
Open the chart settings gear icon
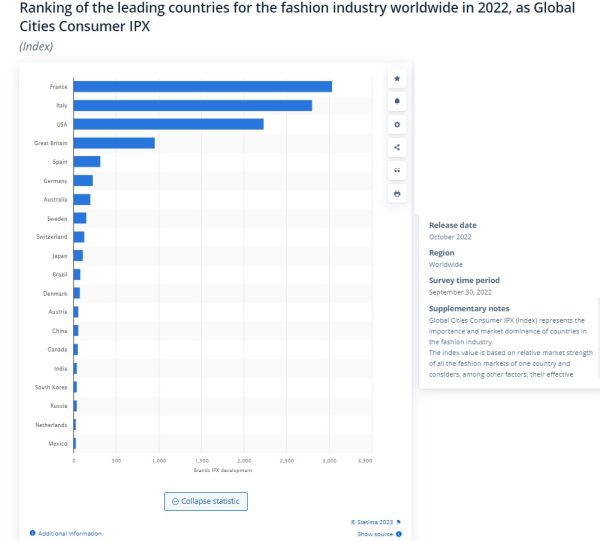[x=397, y=124]
